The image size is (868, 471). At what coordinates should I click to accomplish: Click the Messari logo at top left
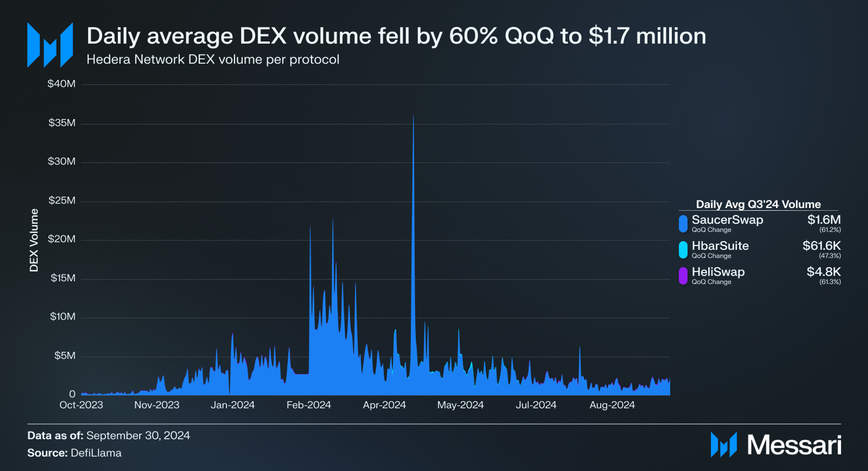coord(50,45)
